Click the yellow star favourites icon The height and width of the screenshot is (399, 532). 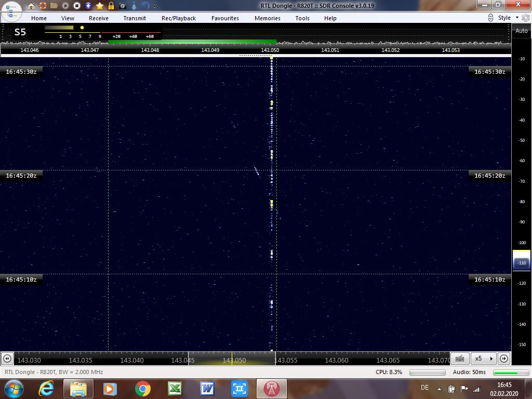point(100,6)
